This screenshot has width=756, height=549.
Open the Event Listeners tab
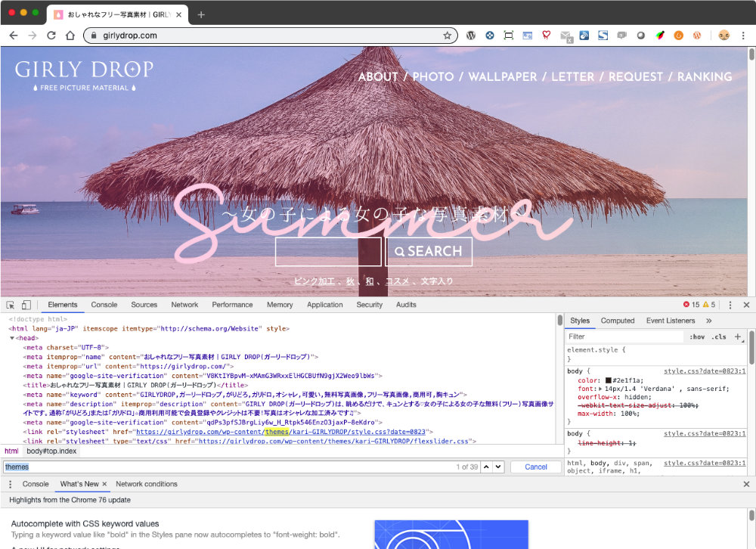point(671,321)
